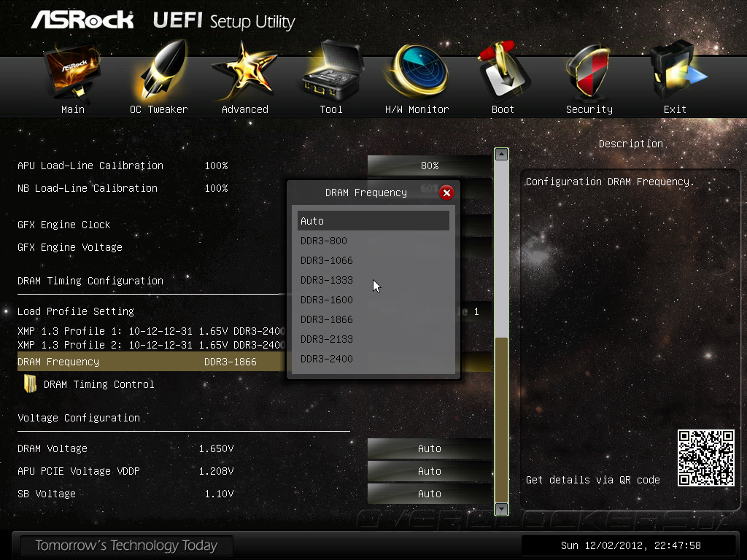The width and height of the screenshot is (747, 560).
Task: Choose DDR3-1066 frequency option
Action: pos(373,260)
